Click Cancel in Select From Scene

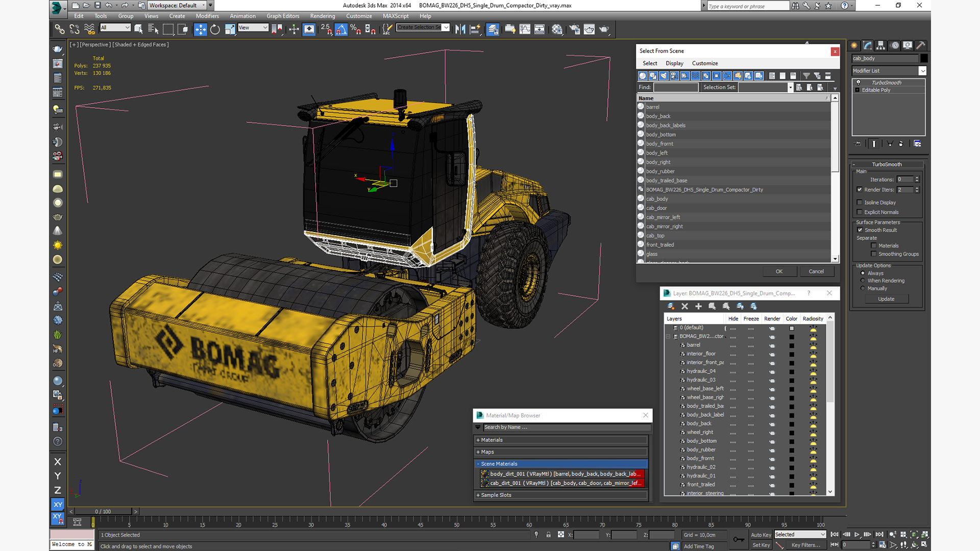[x=816, y=271]
